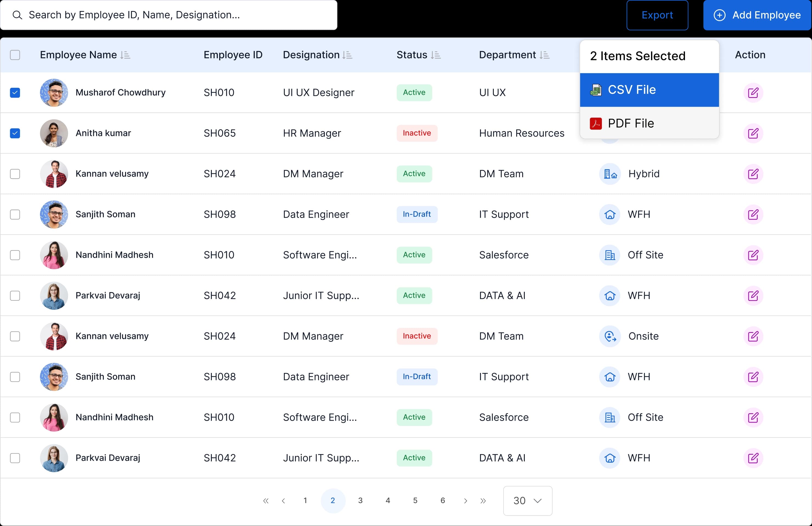
Task: Open rows-per-page dropdown showing 30
Action: coord(528,500)
